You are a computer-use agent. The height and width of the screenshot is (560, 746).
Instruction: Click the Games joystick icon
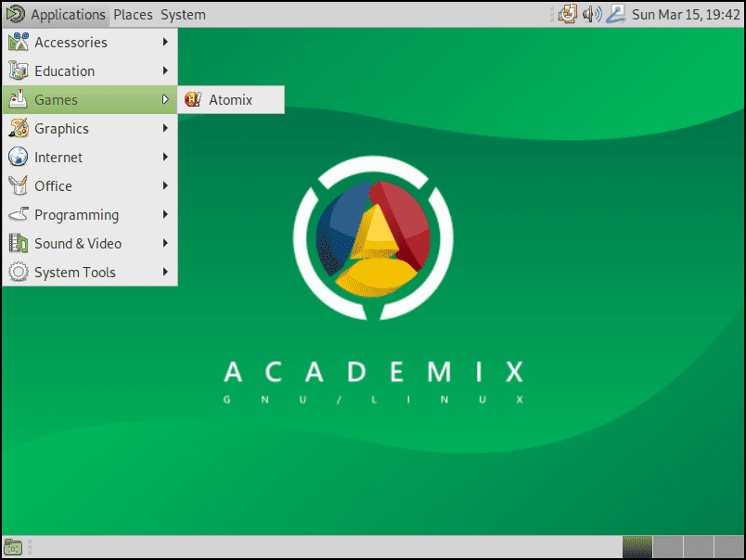[19, 100]
